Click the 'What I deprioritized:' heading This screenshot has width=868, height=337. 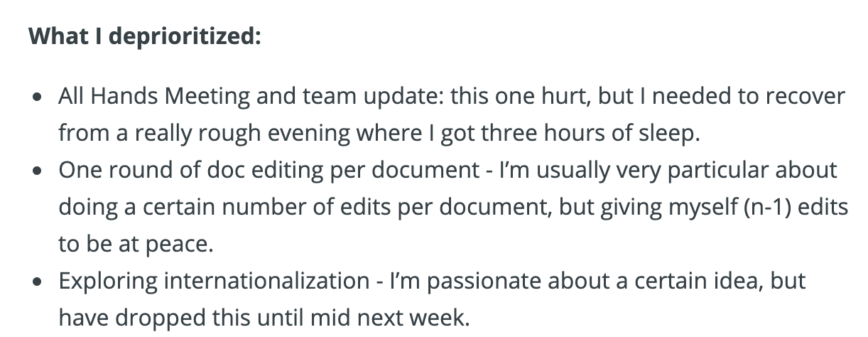[145, 36]
